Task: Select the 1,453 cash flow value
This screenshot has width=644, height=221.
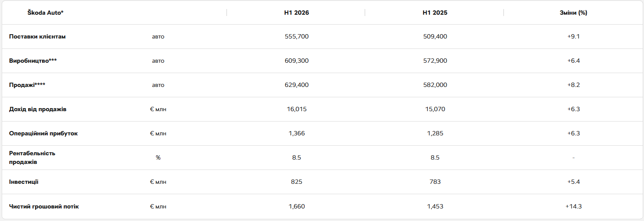Action: pos(435,206)
